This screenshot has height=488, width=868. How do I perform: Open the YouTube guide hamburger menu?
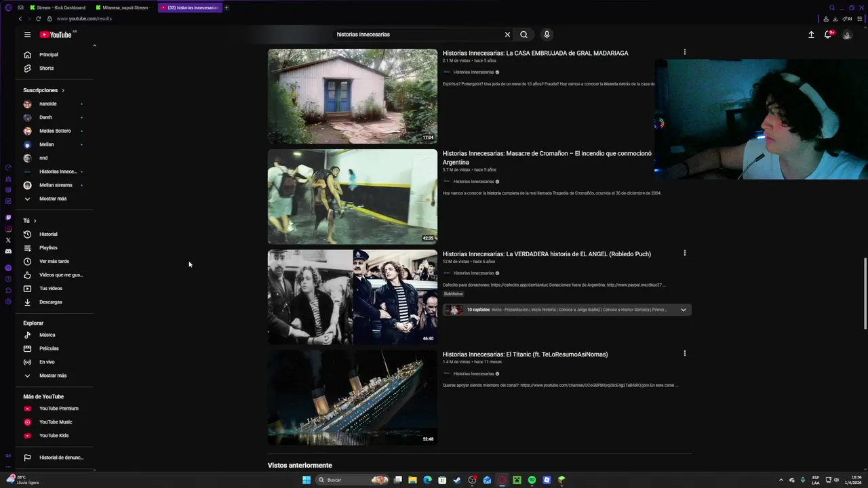(27, 35)
